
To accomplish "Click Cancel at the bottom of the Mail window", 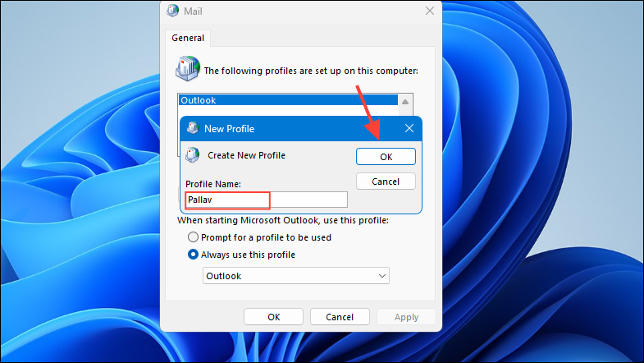I will click(340, 317).
